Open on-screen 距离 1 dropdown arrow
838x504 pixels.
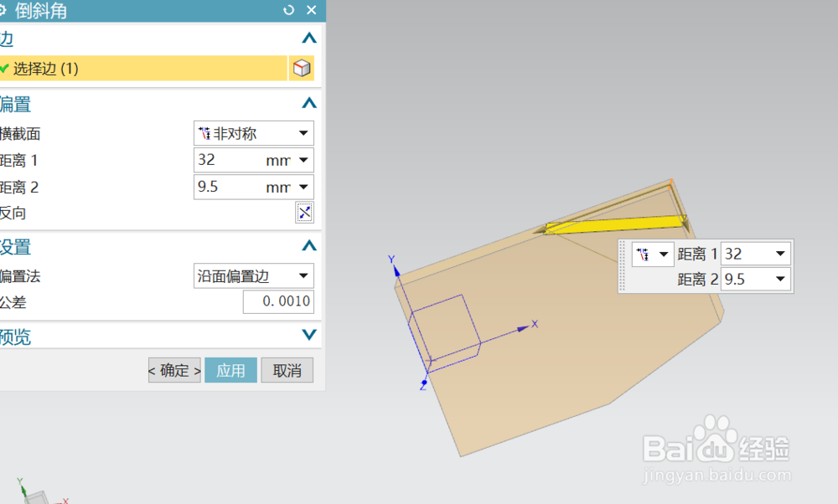(780, 254)
